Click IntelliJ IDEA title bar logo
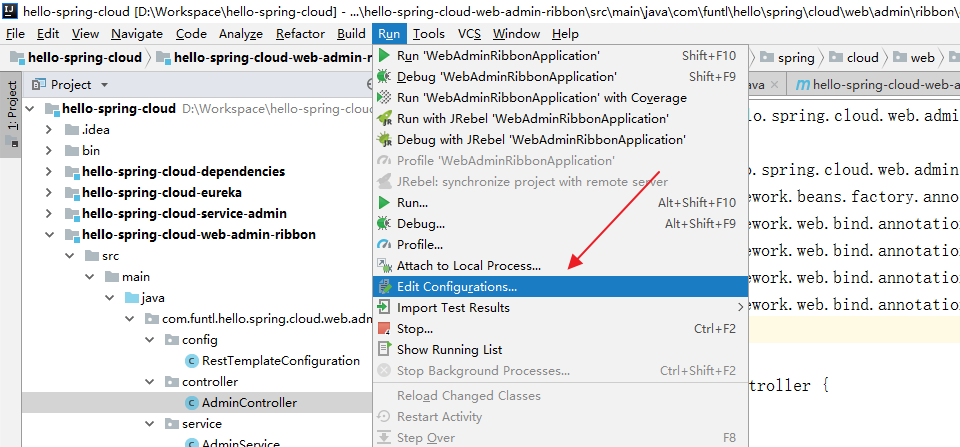The width and height of the screenshot is (960, 447). [9, 10]
